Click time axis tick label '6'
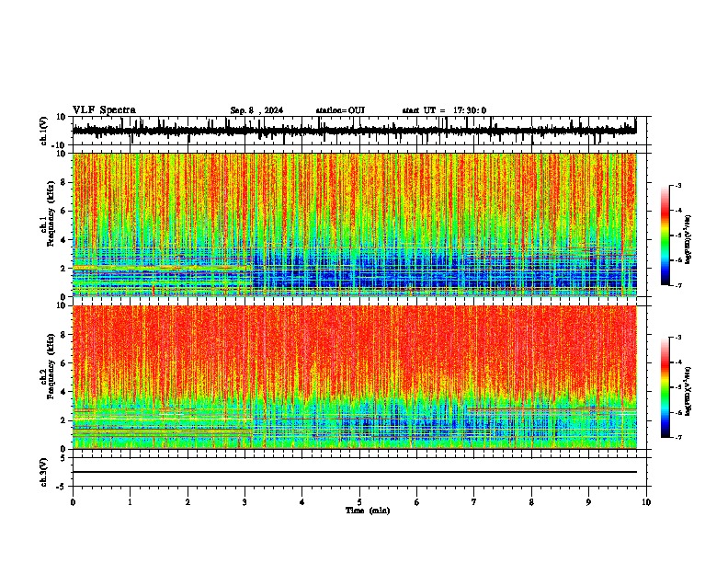Image resolution: width=728 pixels, height=563 pixels. (417, 502)
